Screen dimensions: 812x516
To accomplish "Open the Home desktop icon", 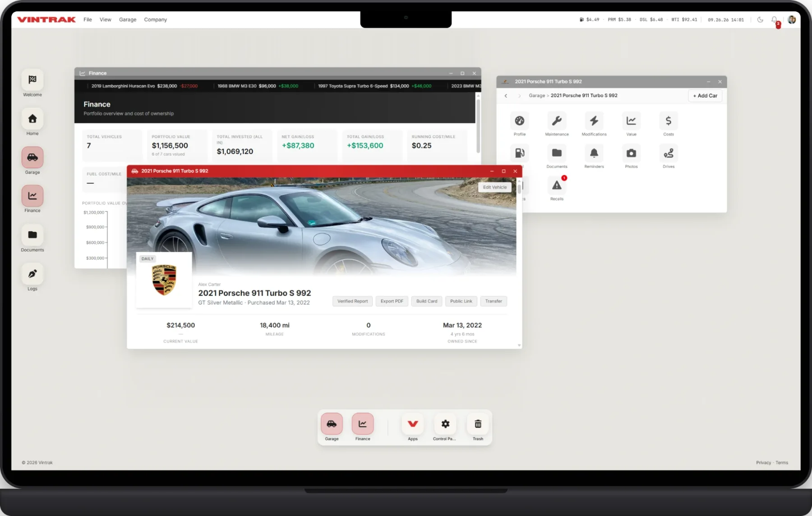I will pyautogui.click(x=32, y=119).
